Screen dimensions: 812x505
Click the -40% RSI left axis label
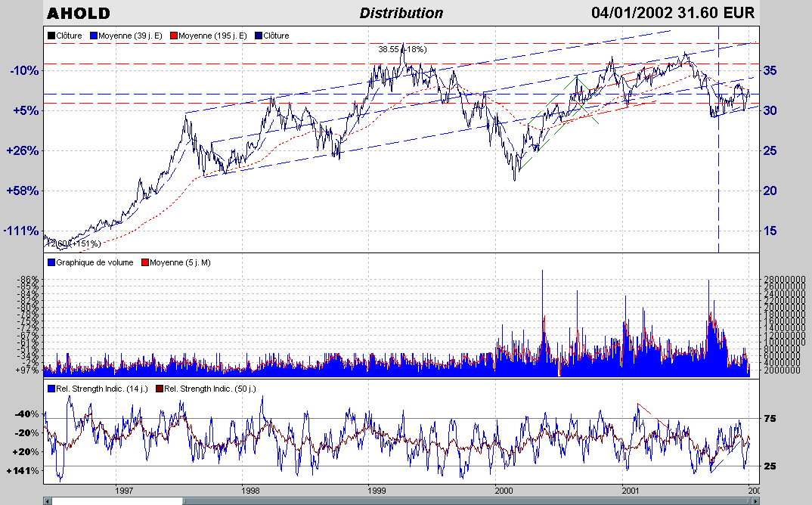[x=27, y=414]
